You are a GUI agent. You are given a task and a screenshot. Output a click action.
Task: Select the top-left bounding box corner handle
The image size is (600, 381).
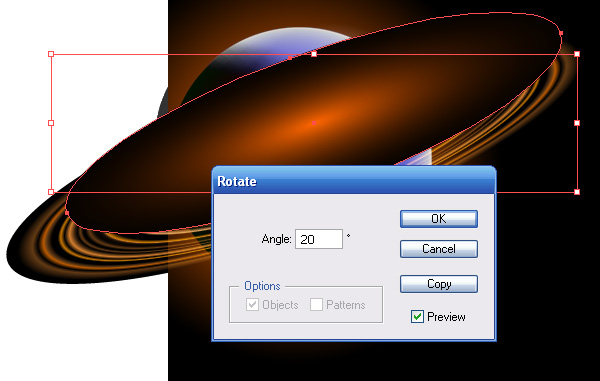click(51, 54)
